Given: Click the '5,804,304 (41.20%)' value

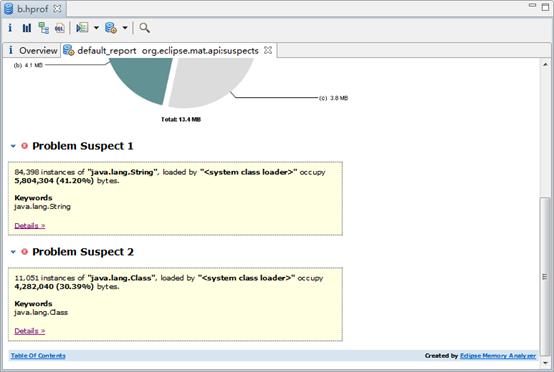Looking at the screenshot, I should [54, 181].
